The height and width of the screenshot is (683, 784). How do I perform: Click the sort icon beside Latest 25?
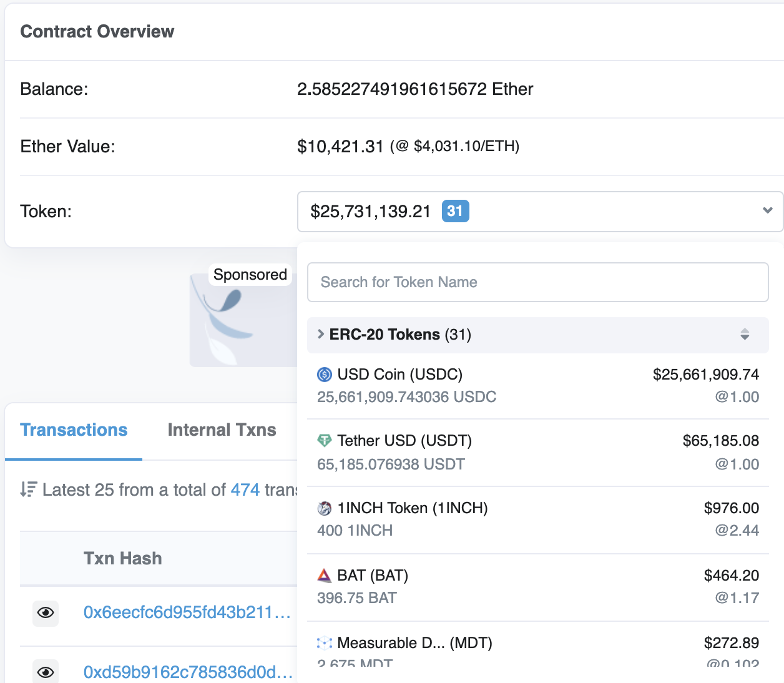click(x=29, y=489)
